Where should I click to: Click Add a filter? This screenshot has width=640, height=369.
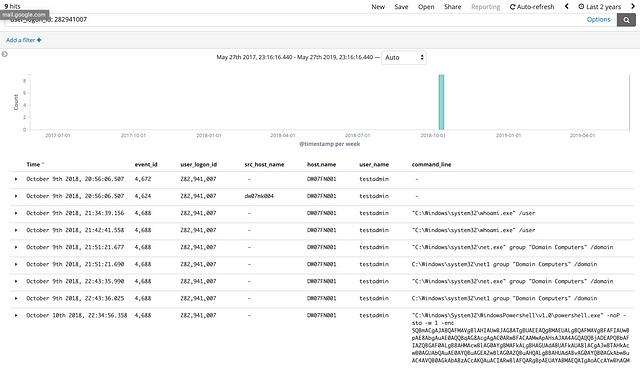pos(24,40)
